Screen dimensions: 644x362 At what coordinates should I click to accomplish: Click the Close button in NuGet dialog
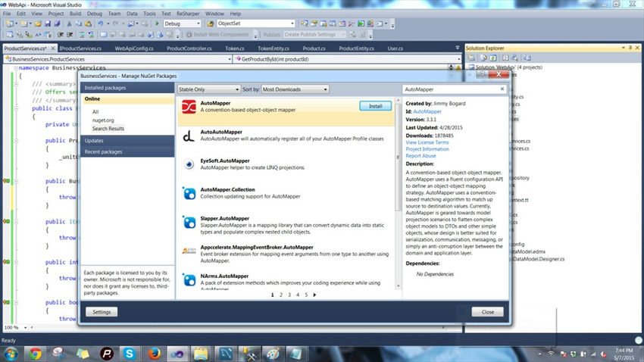pos(487,312)
